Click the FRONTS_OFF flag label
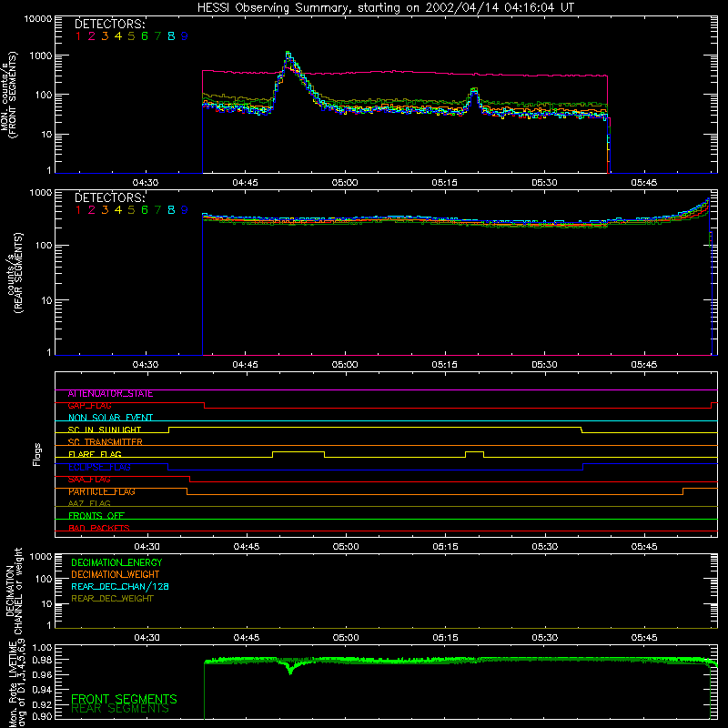This screenshot has width=728, height=728. coord(96,516)
